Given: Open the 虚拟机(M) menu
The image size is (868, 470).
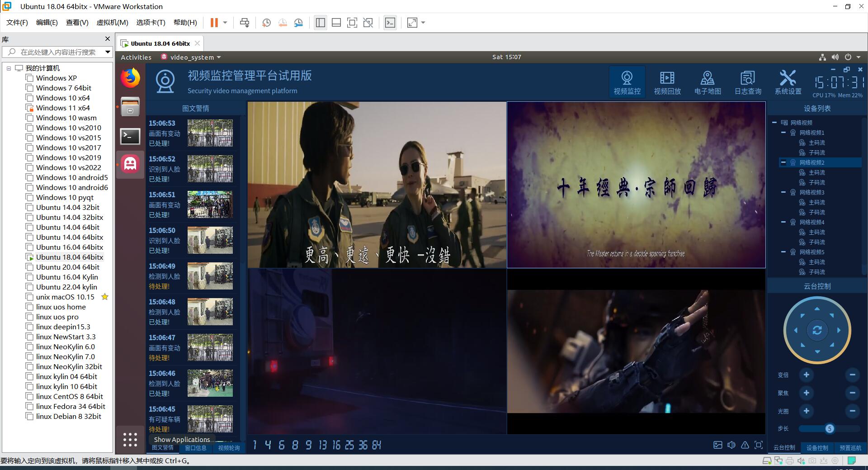Looking at the screenshot, I should 112,23.
